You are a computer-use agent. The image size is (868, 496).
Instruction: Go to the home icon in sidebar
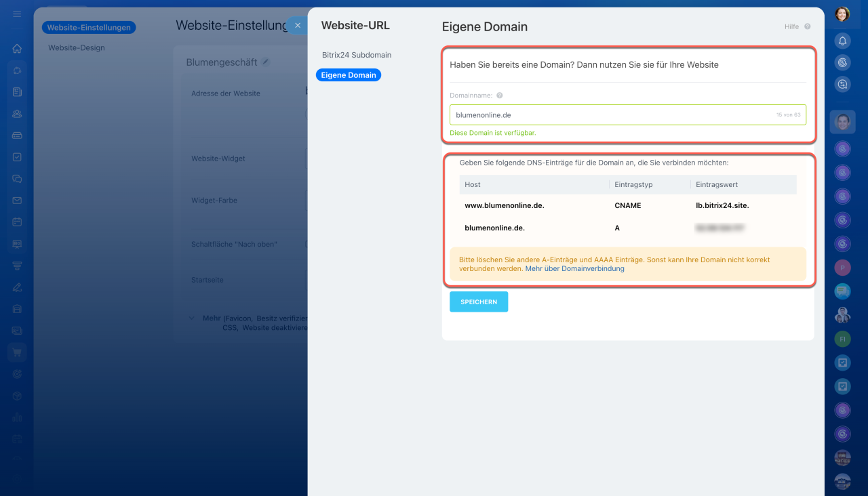tap(17, 49)
